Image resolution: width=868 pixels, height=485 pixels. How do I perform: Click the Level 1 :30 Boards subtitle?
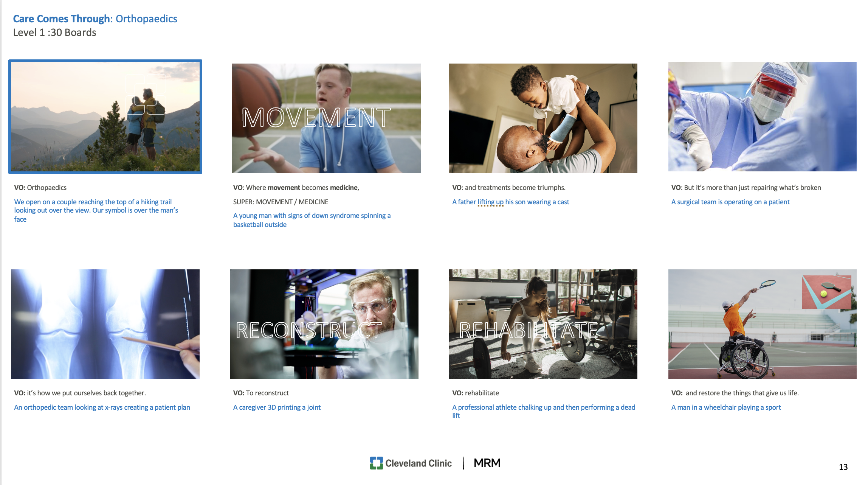(x=54, y=33)
